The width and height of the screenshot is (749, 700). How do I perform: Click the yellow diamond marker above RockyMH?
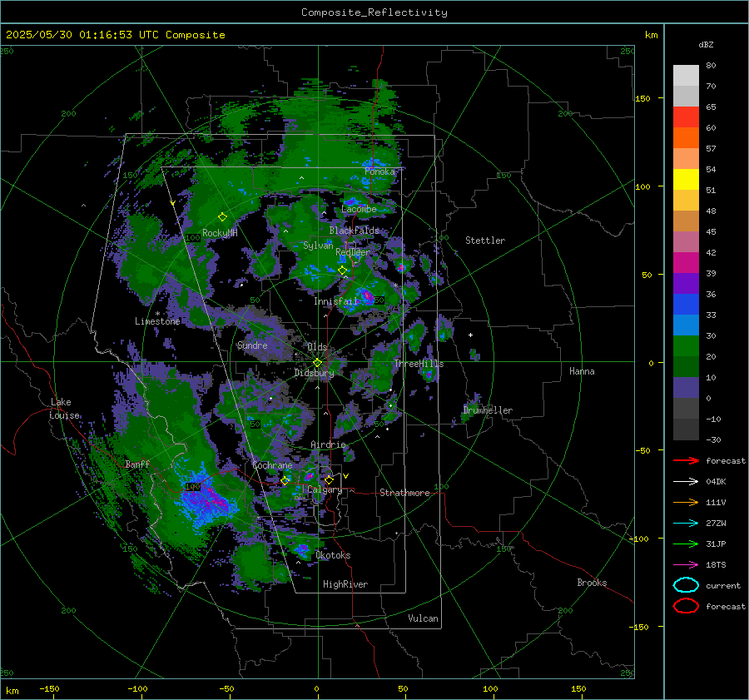222,217
